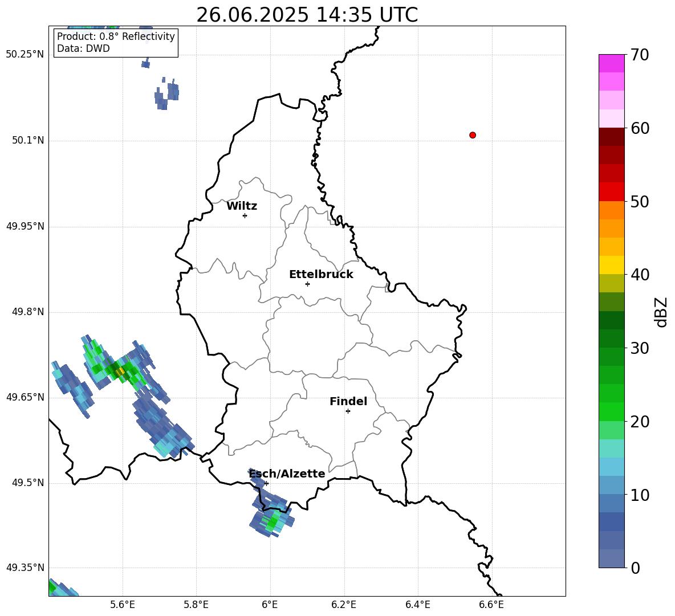Click the 5.6°E longitude tick label
Viewport: 675px width, 616px height.
(x=123, y=605)
